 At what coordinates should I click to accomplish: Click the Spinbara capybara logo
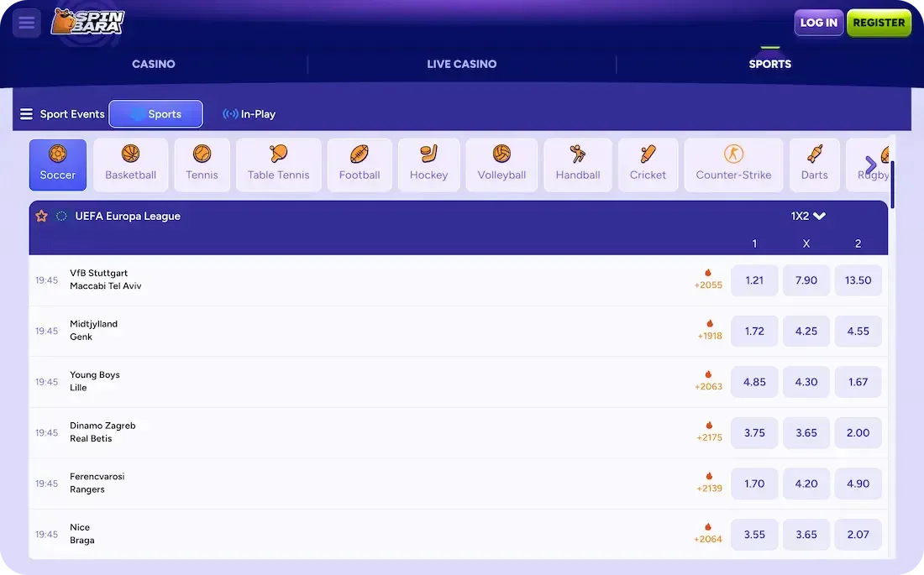87,22
